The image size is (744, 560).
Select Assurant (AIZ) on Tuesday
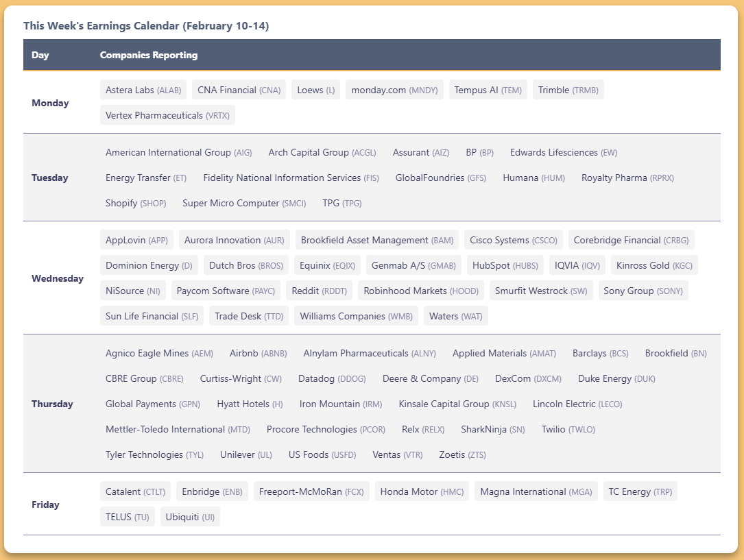coord(421,153)
